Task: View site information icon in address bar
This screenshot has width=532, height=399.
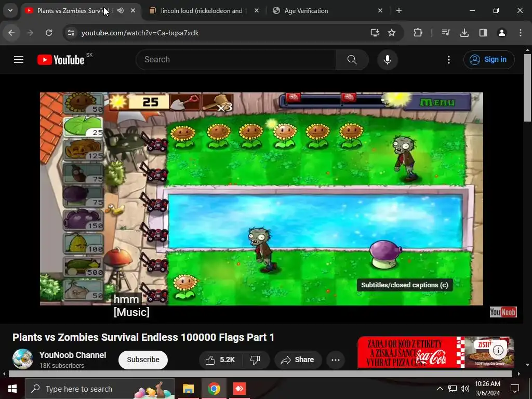Action: pos(71,33)
